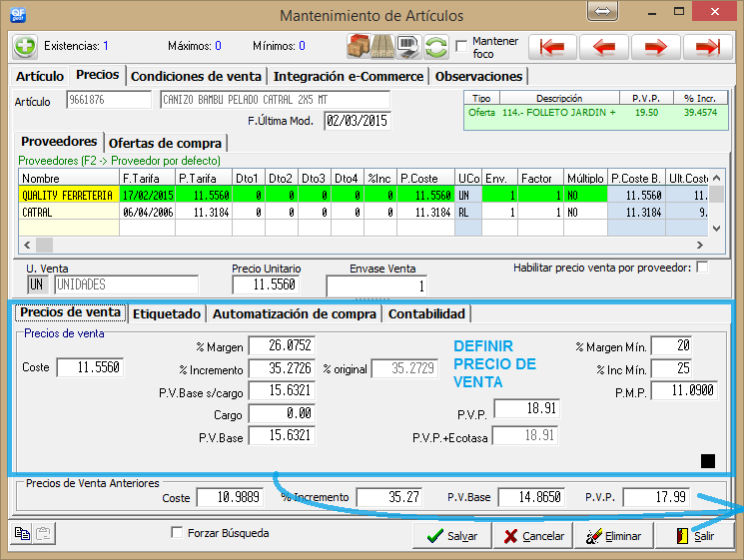Click the article description field

click(276, 100)
